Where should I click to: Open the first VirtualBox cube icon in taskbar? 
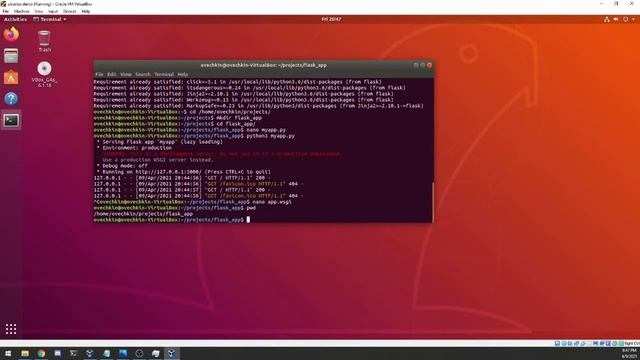tap(90, 353)
